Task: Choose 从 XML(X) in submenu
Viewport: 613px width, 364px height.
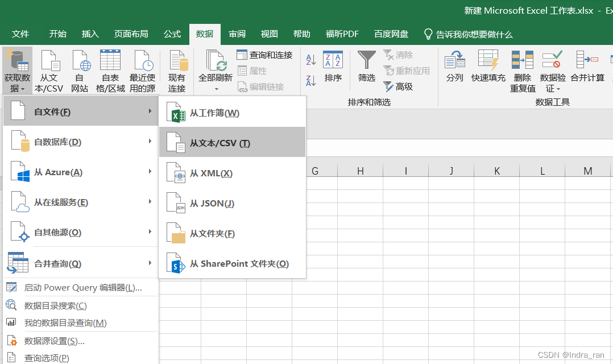Action: (232, 173)
